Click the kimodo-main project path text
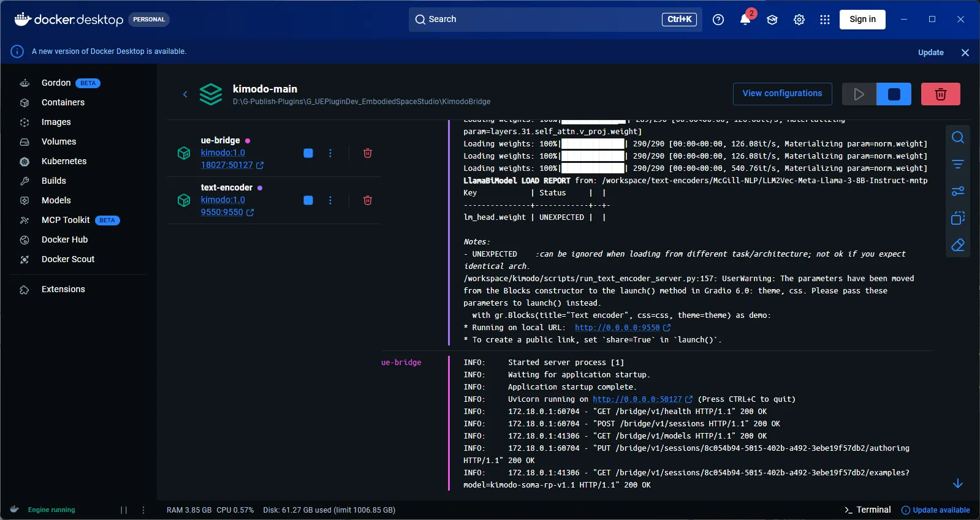Screen dimensions: 980x520 362,102
